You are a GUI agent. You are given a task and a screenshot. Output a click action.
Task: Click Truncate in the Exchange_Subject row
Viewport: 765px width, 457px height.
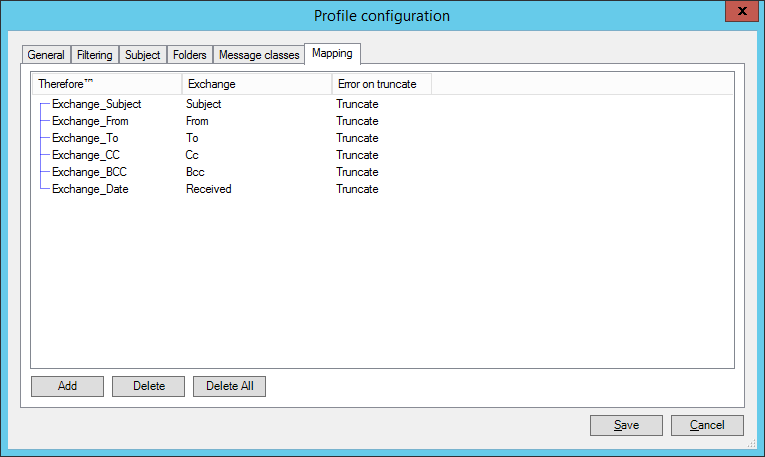pyautogui.click(x=357, y=104)
